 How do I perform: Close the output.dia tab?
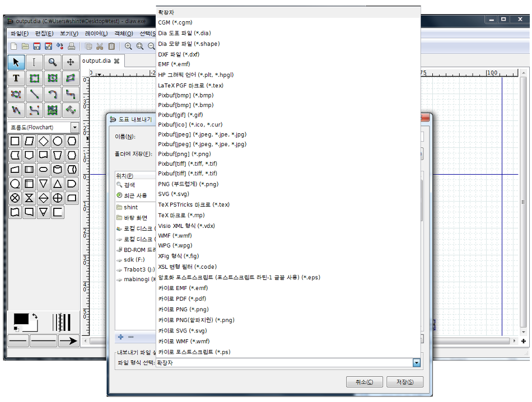pyautogui.click(x=116, y=61)
